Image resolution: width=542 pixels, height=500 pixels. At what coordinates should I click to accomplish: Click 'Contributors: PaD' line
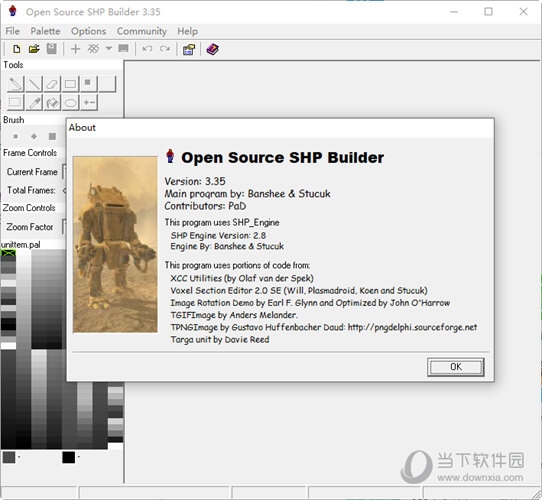(x=205, y=206)
